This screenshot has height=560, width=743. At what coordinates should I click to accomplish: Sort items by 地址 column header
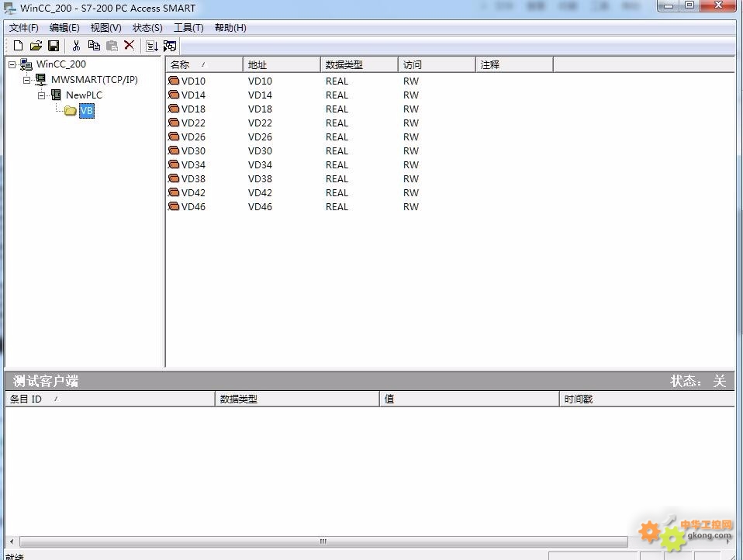(x=282, y=64)
